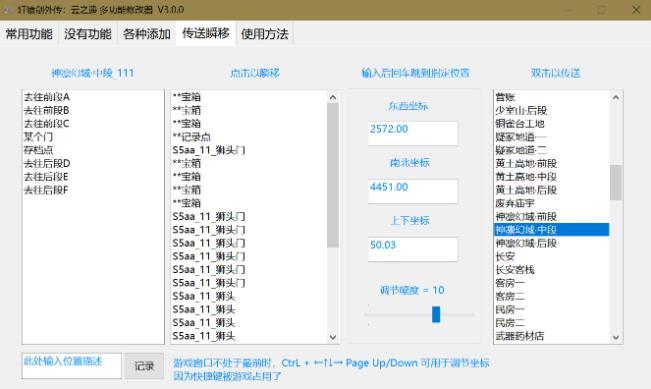Select 长安客栈 in the location list
This screenshot has height=389, width=651.
pos(552,270)
